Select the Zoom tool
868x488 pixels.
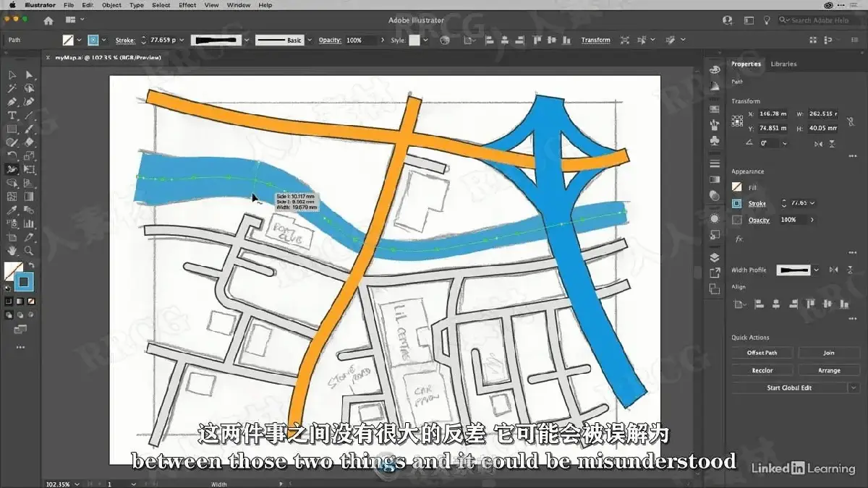30,251
